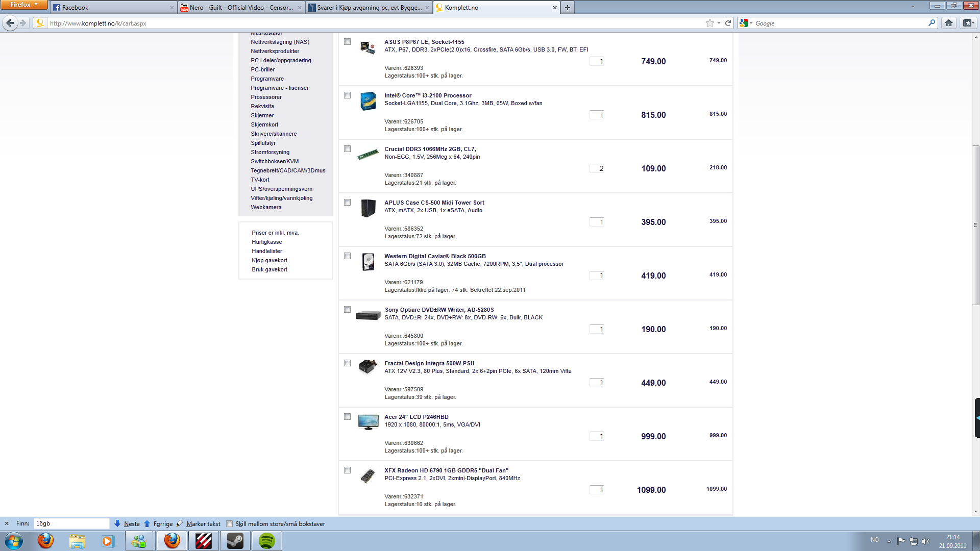980x551 pixels.
Task: Click the bookmark star icon in the address bar
Action: [709, 23]
